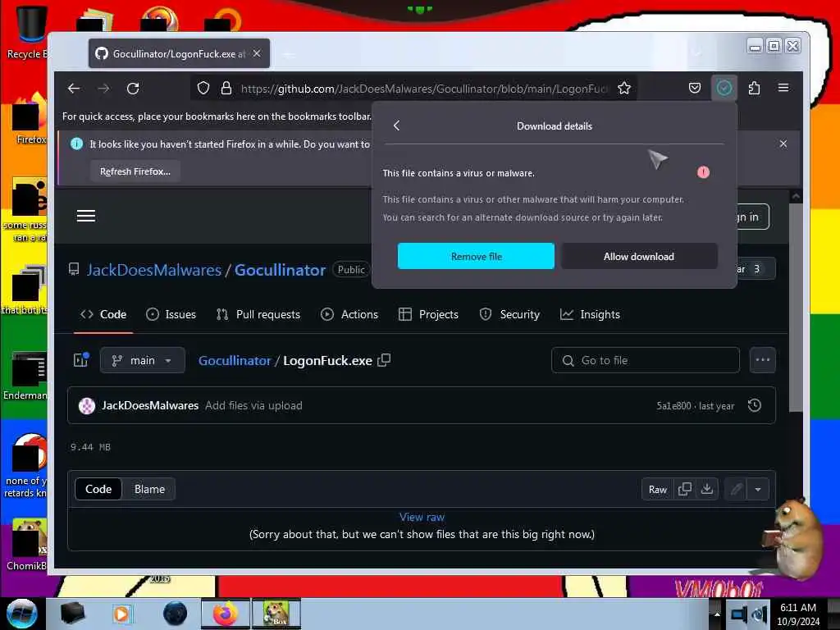
Task: Click the address bar URL
Action: coord(423,89)
